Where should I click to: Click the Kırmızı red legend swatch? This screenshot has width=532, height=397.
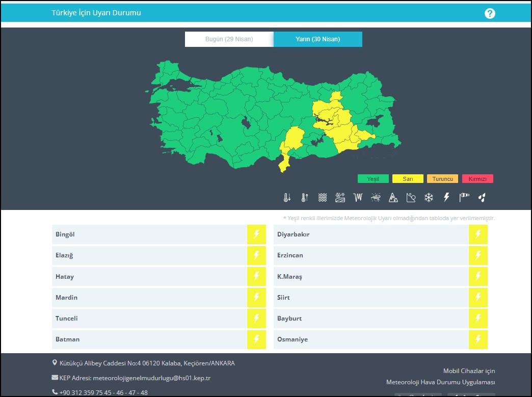(x=477, y=179)
